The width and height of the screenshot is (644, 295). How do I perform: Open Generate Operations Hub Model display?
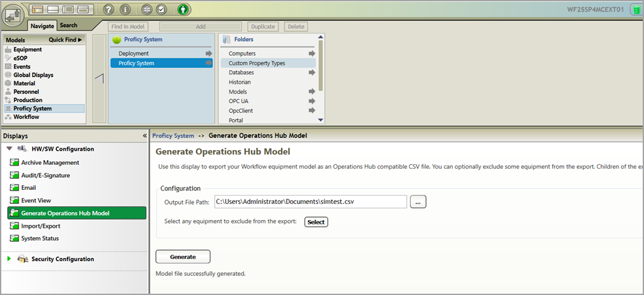tap(77, 214)
